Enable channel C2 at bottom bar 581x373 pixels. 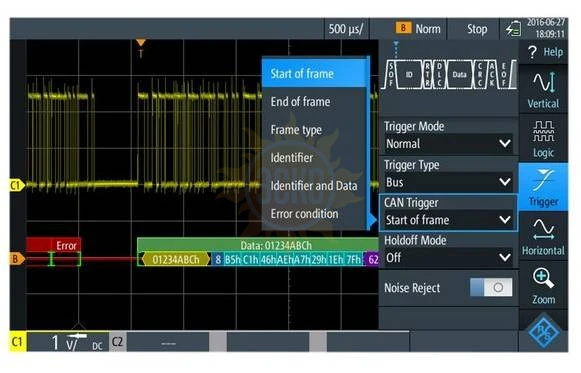click(x=117, y=342)
